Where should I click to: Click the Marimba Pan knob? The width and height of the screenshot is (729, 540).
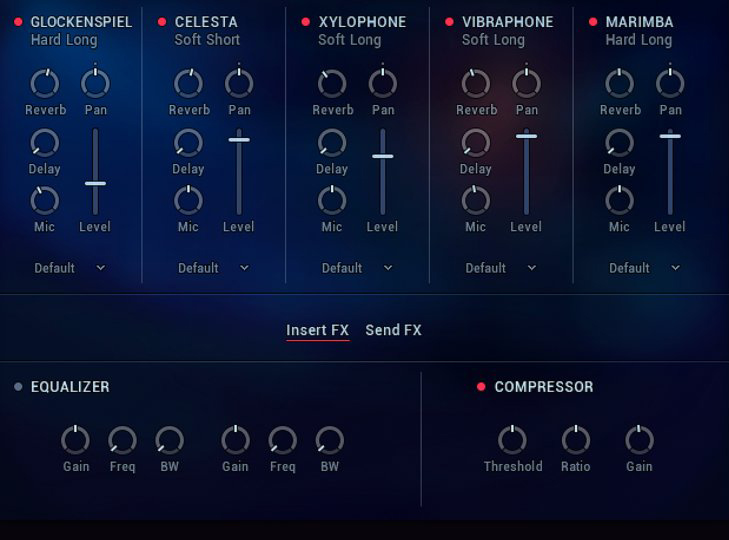click(670, 84)
